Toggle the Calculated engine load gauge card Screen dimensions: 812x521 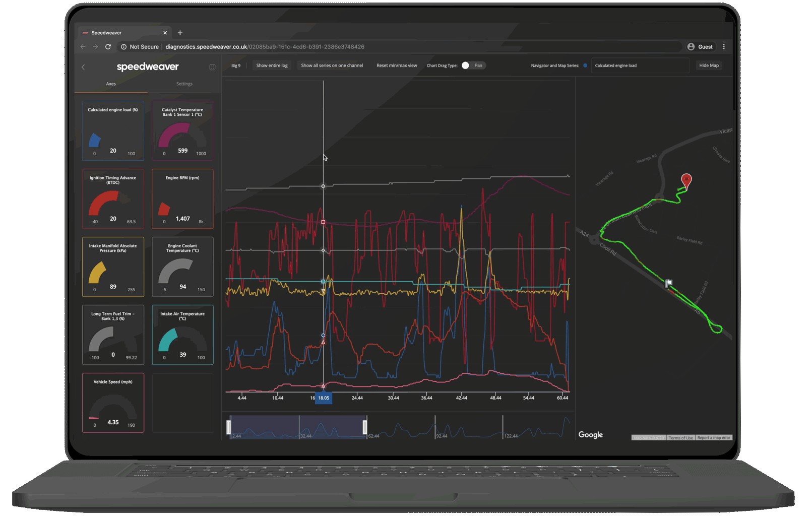click(x=113, y=131)
